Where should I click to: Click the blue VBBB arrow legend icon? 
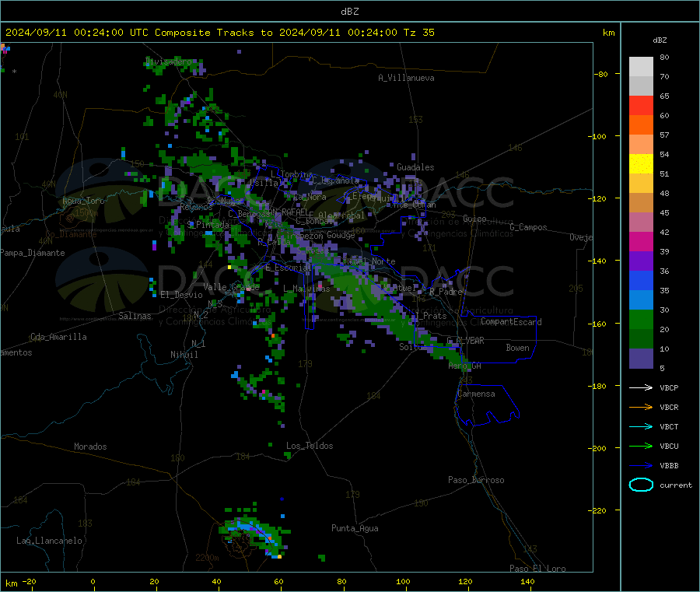tap(641, 466)
